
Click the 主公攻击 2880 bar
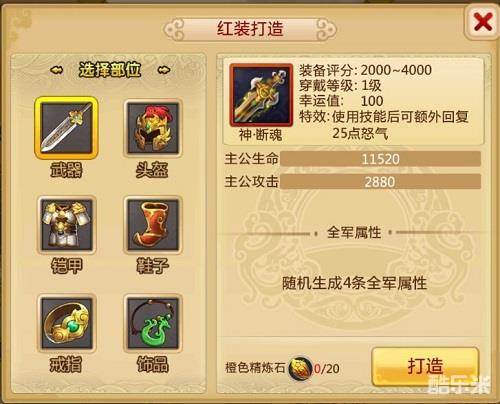[x=380, y=182]
